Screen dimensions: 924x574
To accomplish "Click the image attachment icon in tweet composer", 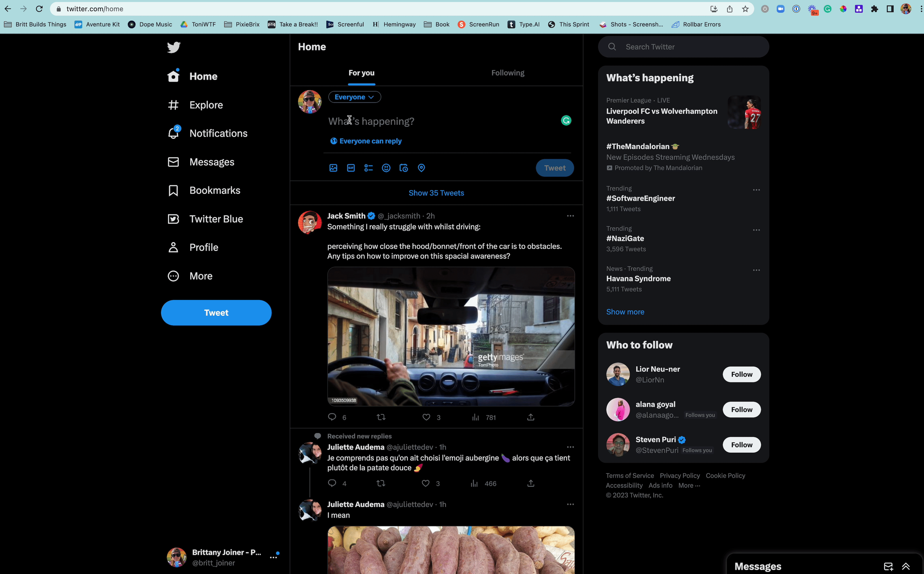I will (x=333, y=168).
